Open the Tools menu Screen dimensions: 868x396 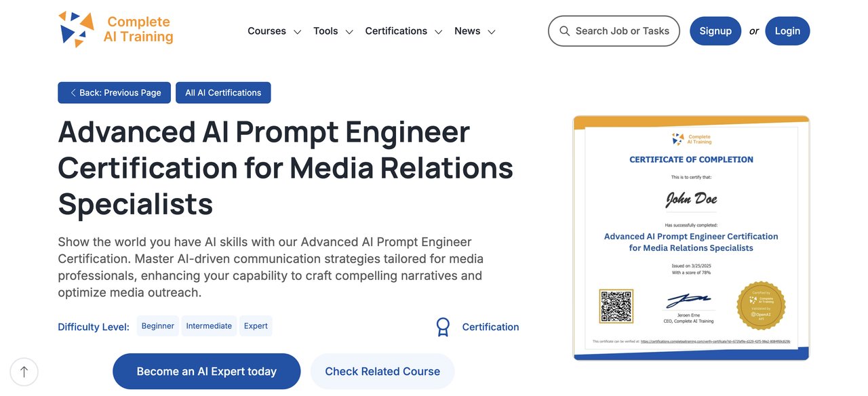[325, 31]
